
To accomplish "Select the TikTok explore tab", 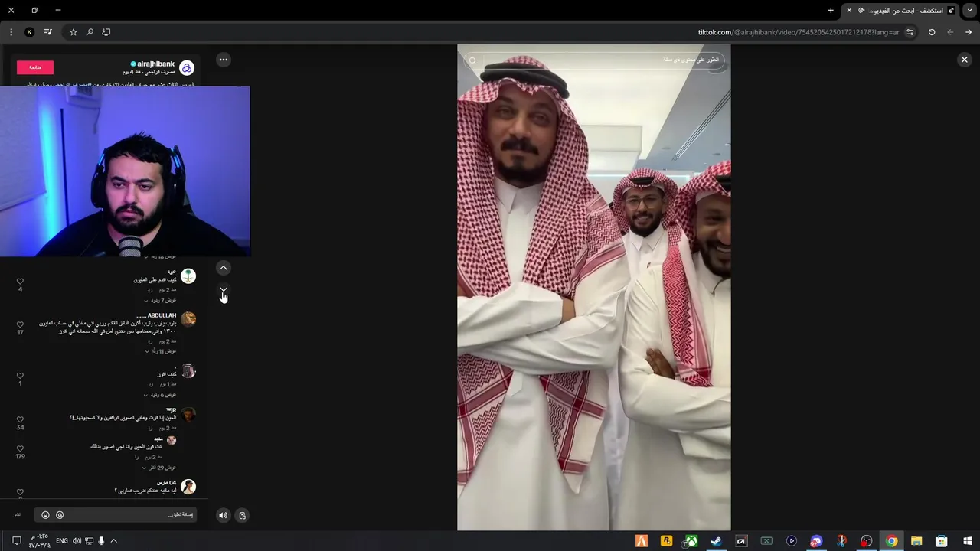I will [x=902, y=11].
